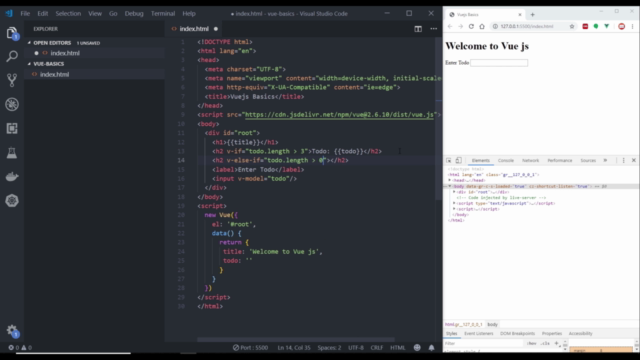Open the Explorer view in activity bar
The width and height of the screenshot is (640, 360).
(x=12, y=33)
